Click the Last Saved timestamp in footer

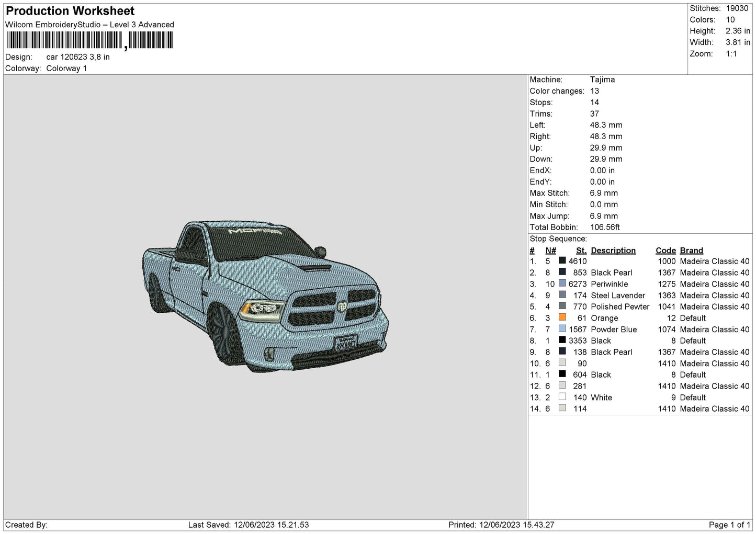click(249, 525)
